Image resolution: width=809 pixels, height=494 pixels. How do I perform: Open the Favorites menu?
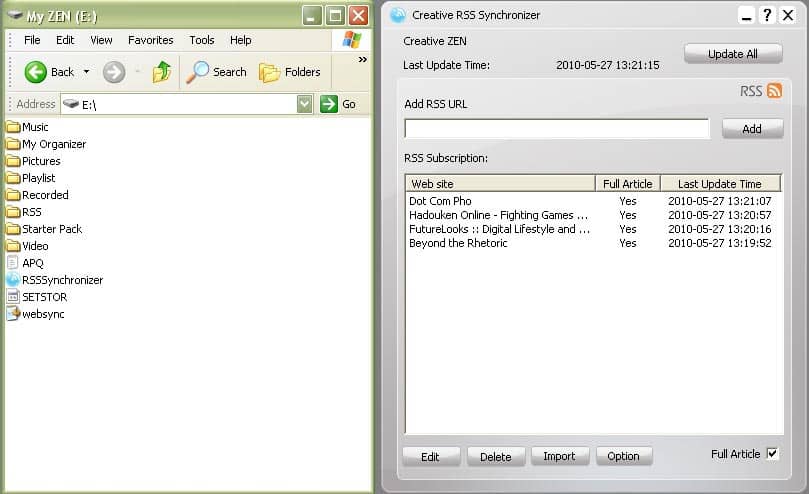150,40
